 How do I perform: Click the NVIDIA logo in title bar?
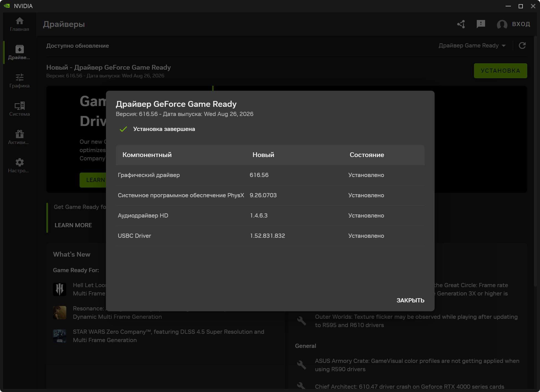click(7, 6)
